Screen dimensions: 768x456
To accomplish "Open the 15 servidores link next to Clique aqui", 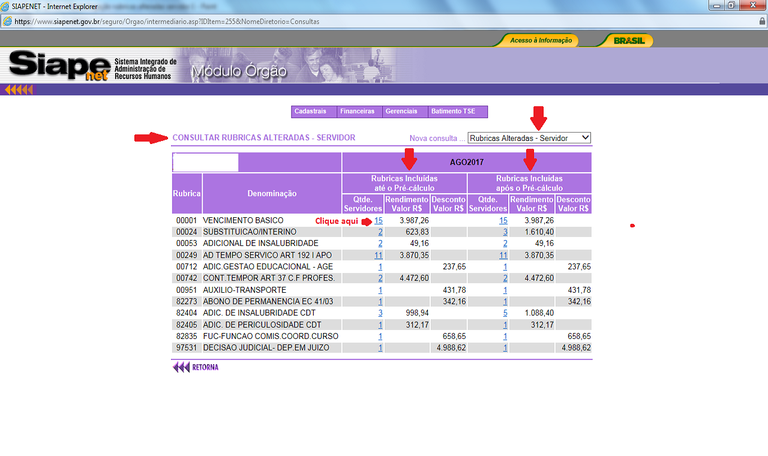I will (x=379, y=219).
